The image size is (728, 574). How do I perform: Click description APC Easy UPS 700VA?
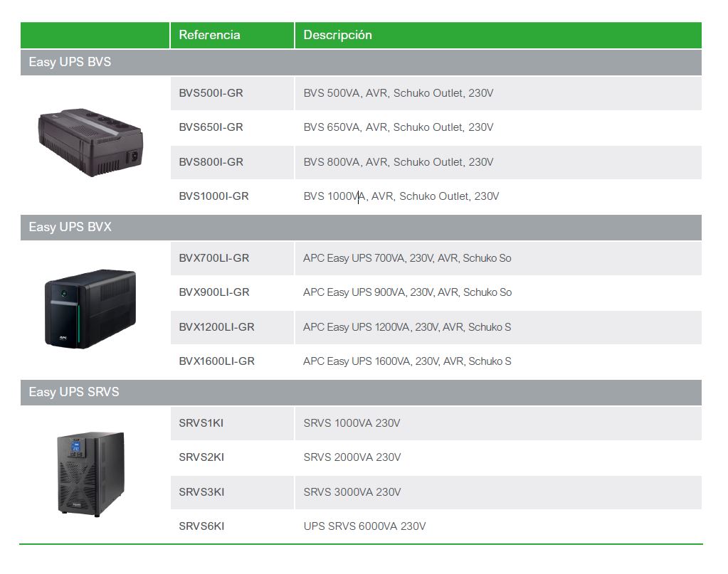point(407,258)
